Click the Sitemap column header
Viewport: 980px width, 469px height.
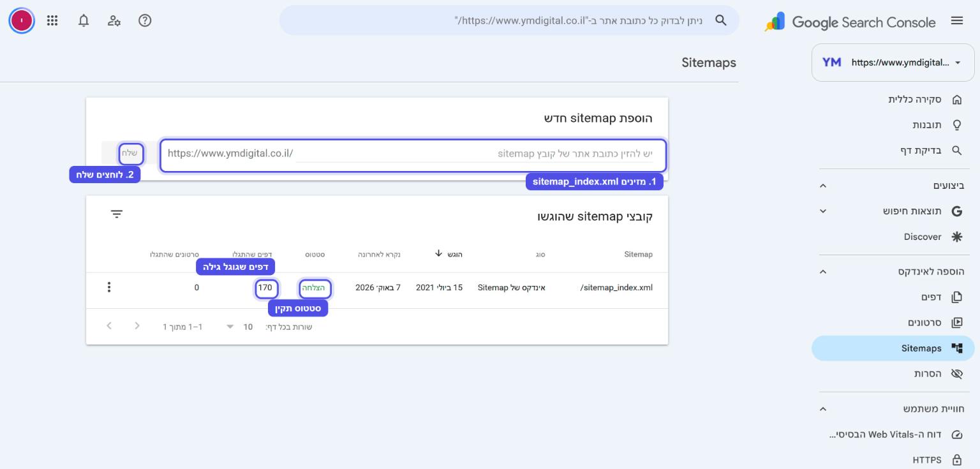point(638,255)
